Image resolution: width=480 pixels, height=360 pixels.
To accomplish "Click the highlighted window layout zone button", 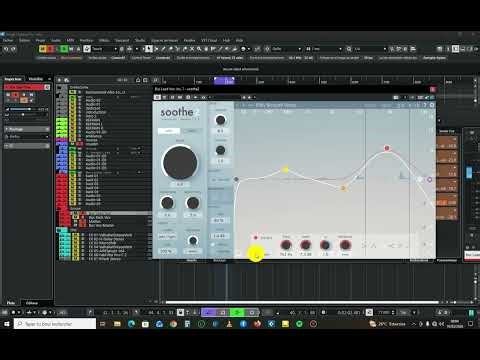I will click(x=455, y=49).
